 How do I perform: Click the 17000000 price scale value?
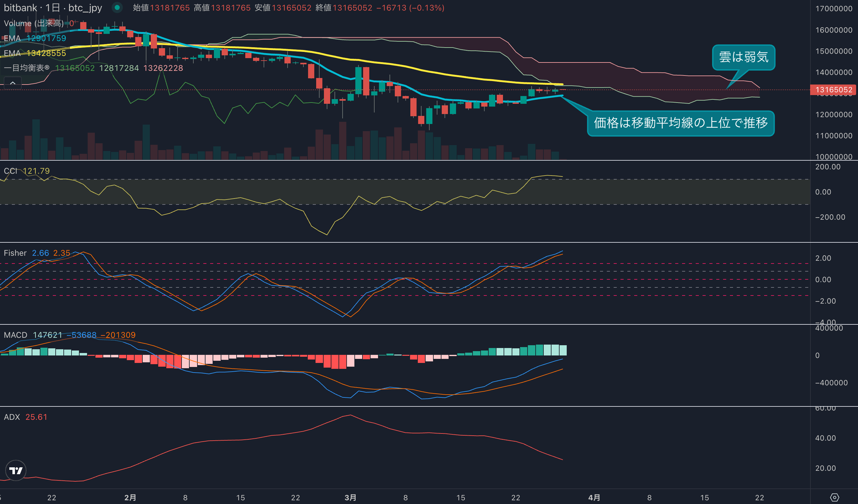(833, 8)
